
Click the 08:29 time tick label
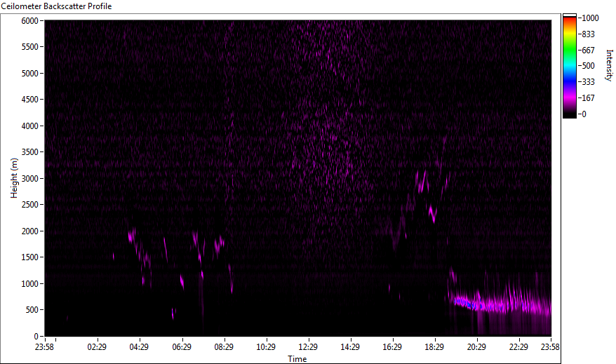(x=224, y=347)
